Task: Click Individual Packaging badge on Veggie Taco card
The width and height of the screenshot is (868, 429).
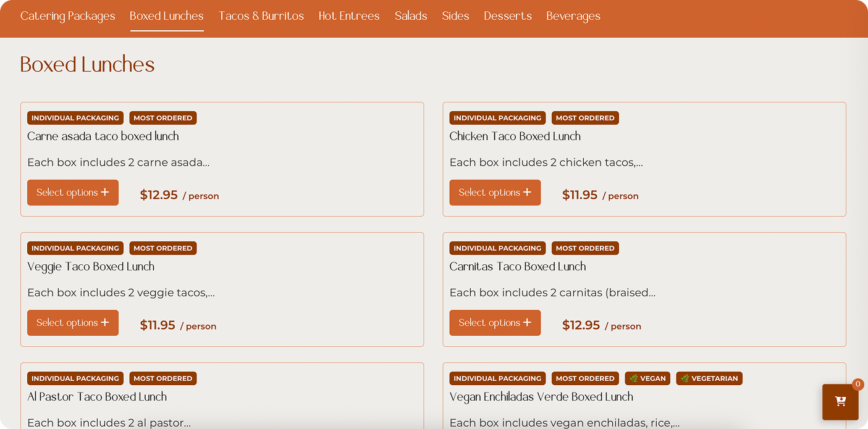Action: [x=75, y=248]
